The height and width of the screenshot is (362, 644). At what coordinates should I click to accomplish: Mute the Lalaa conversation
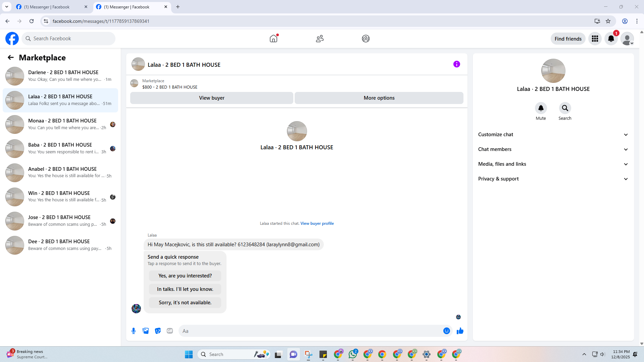pyautogui.click(x=541, y=108)
